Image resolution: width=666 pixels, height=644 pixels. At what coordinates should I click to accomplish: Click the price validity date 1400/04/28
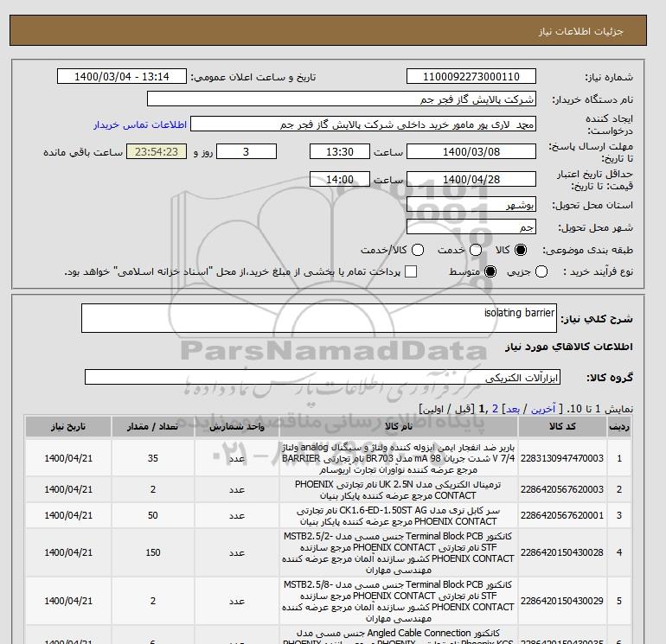[x=471, y=179]
